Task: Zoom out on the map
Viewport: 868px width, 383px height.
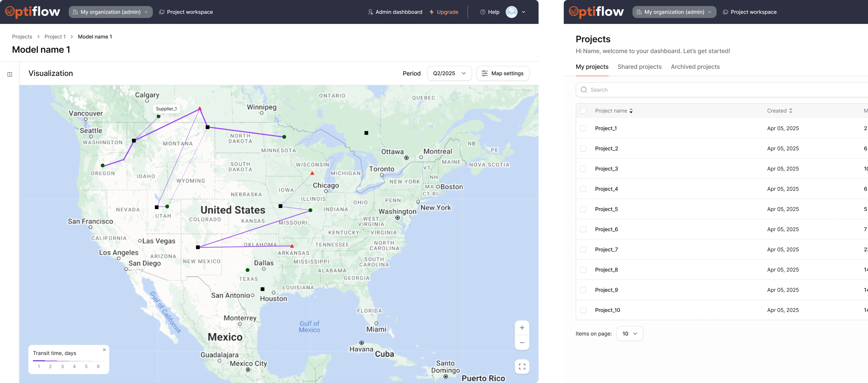Action: [522, 342]
